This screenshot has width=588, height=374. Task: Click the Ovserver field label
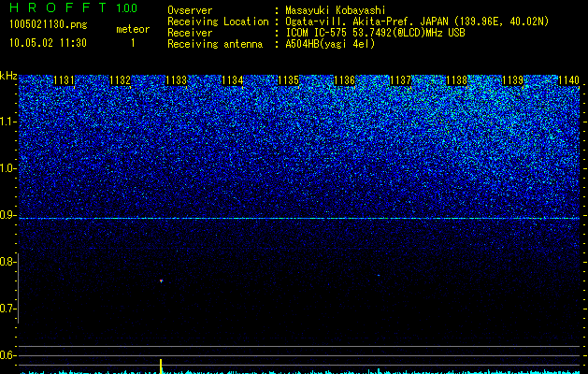click(x=190, y=10)
